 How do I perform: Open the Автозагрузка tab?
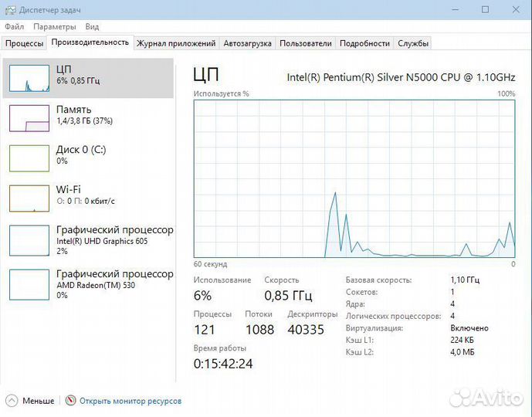pos(247,43)
